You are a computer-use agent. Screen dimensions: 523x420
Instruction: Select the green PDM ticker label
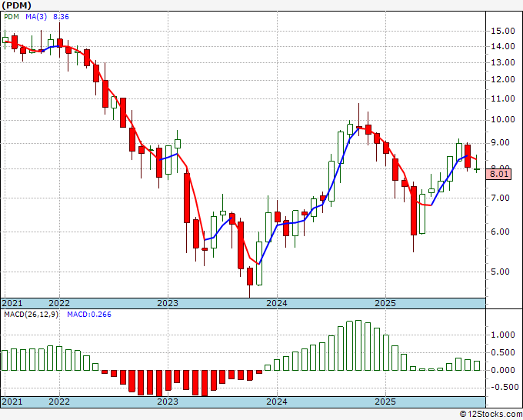(x=12, y=16)
